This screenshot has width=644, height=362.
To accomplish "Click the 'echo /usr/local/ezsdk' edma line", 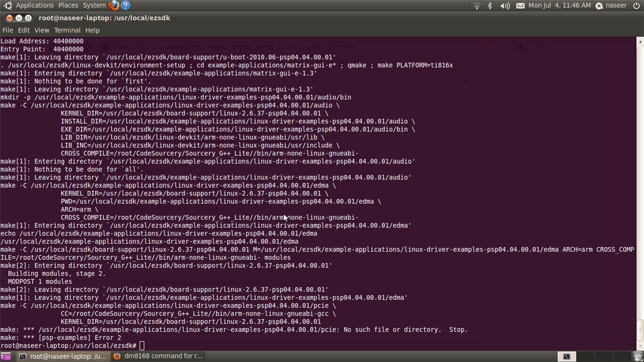I will [x=159, y=234].
